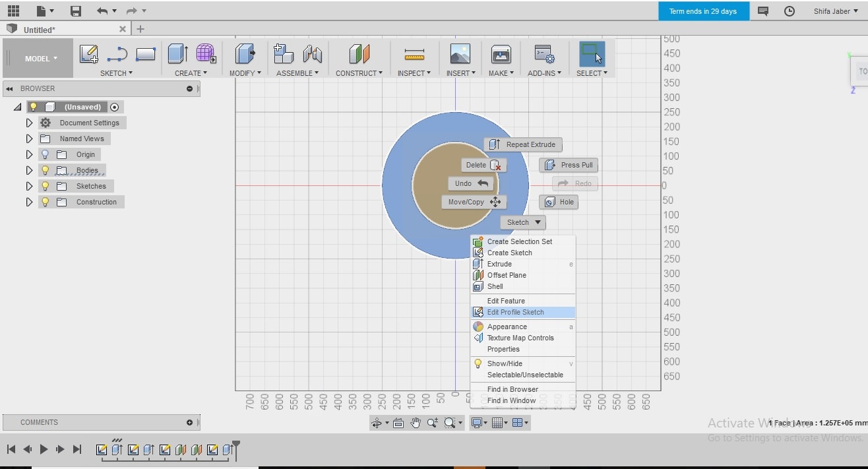
Task: Open the notifications speech bubble icon
Action: point(763,11)
